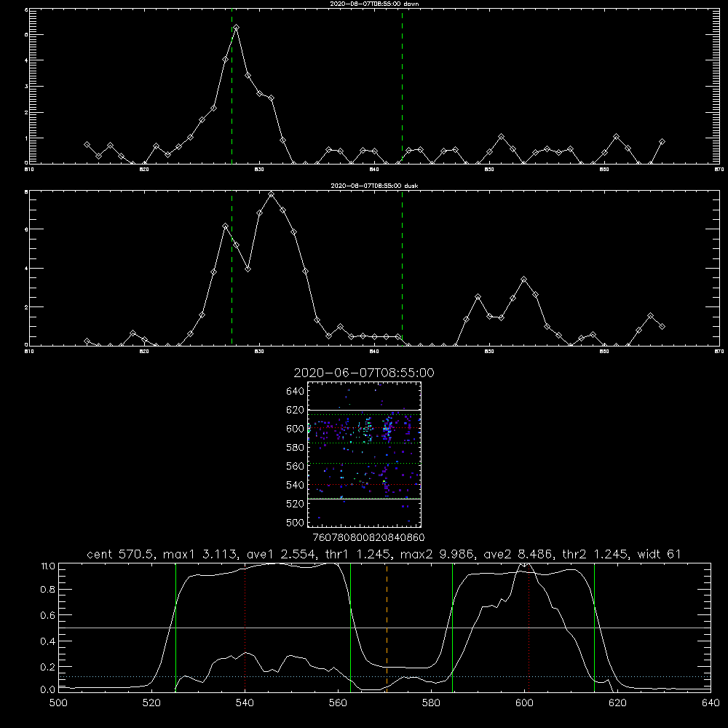Click the 500 x-axis label of bottom plot
The width and height of the screenshot is (728, 728).
click(58, 703)
